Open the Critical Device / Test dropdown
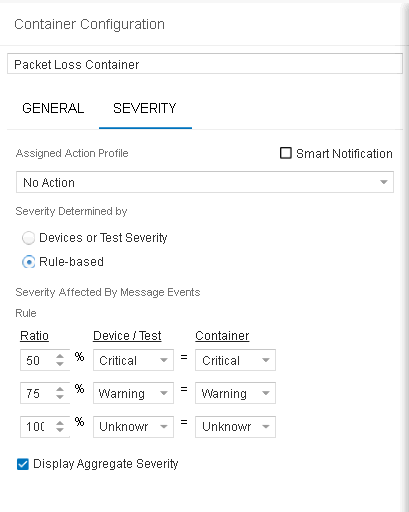 (133, 360)
